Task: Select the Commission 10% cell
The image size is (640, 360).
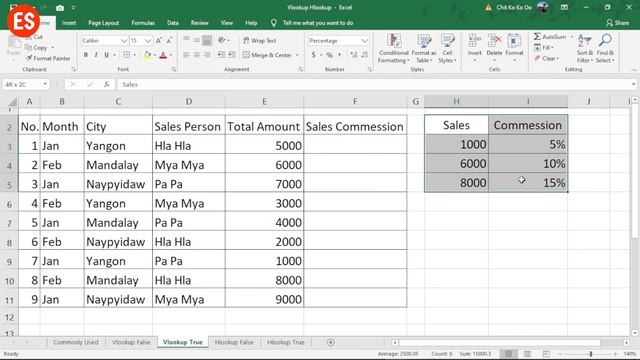Action: (528, 164)
